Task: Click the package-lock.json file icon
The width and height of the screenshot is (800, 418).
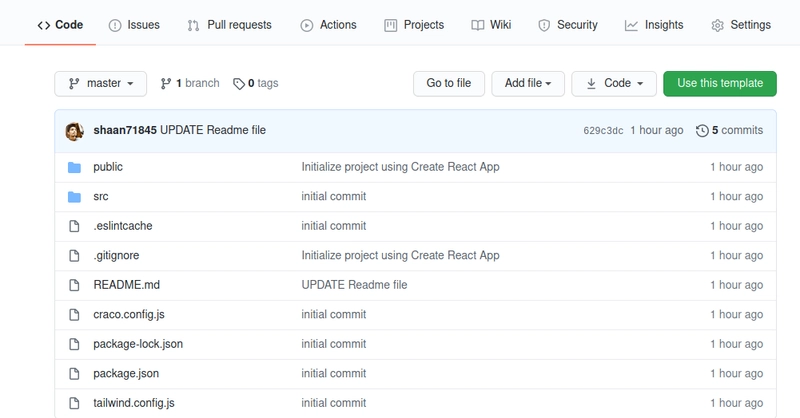Action: [74, 345]
